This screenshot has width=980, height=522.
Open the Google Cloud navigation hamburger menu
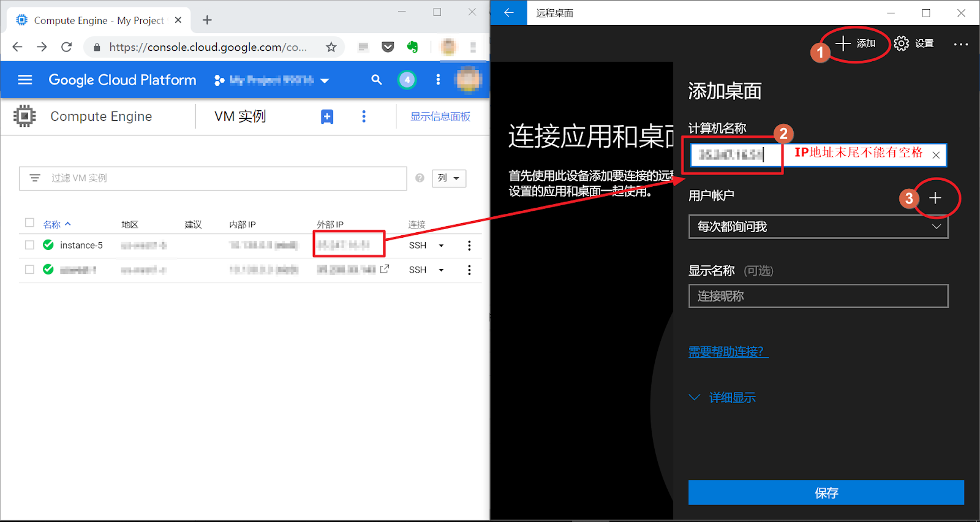(25, 80)
